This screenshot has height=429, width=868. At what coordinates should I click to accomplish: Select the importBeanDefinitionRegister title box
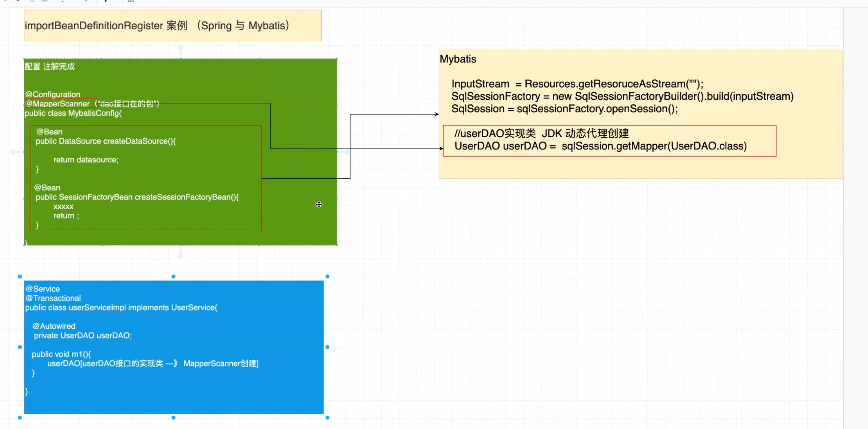[172, 26]
